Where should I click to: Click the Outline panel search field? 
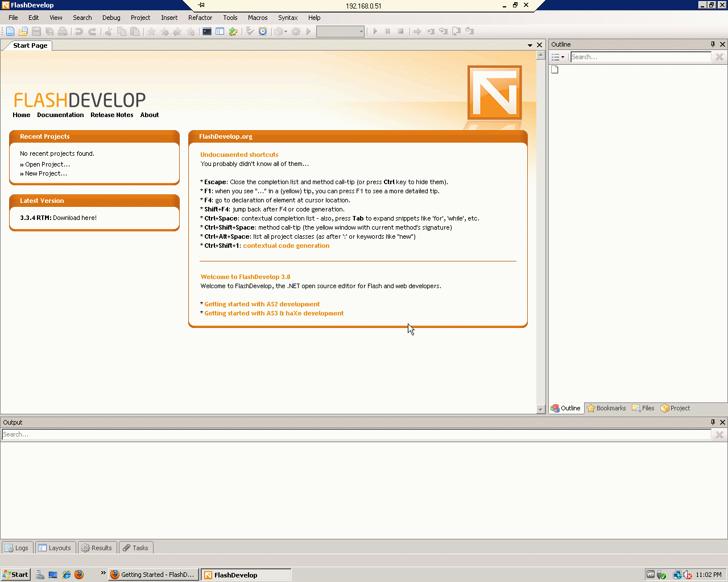click(640, 57)
